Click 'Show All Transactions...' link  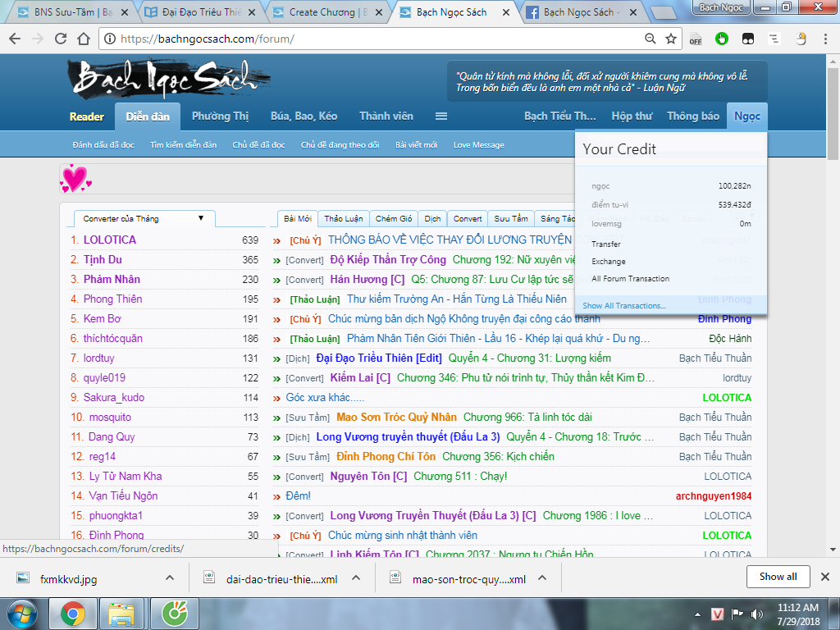(624, 306)
